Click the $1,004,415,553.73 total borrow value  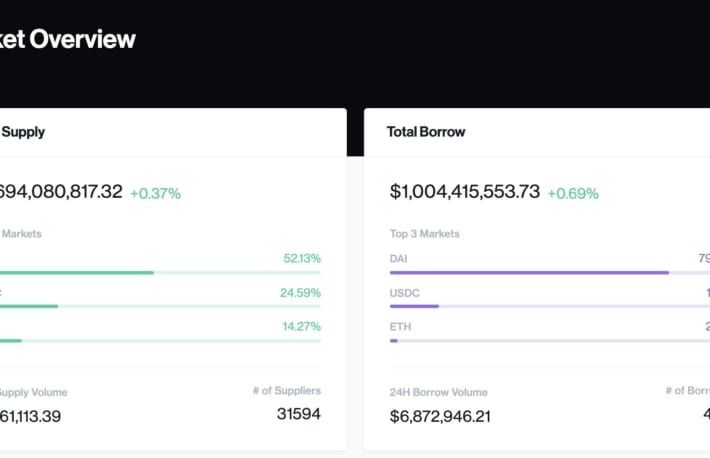[465, 192]
